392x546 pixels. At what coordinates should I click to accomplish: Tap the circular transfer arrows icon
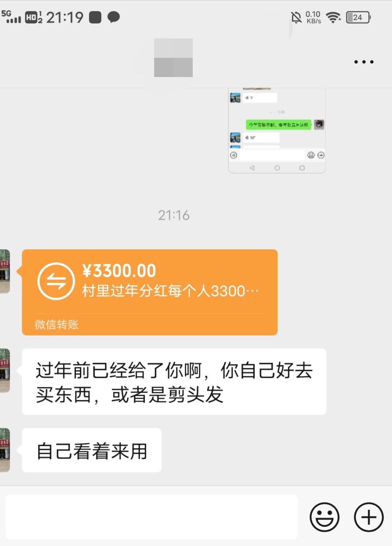click(x=56, y=281)
